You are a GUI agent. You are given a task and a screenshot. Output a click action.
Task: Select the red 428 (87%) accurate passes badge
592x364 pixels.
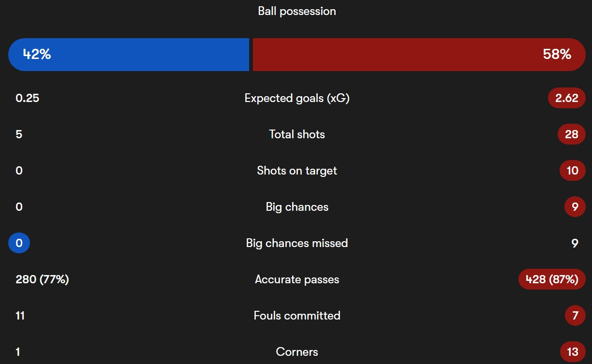(x=552, y=279)
